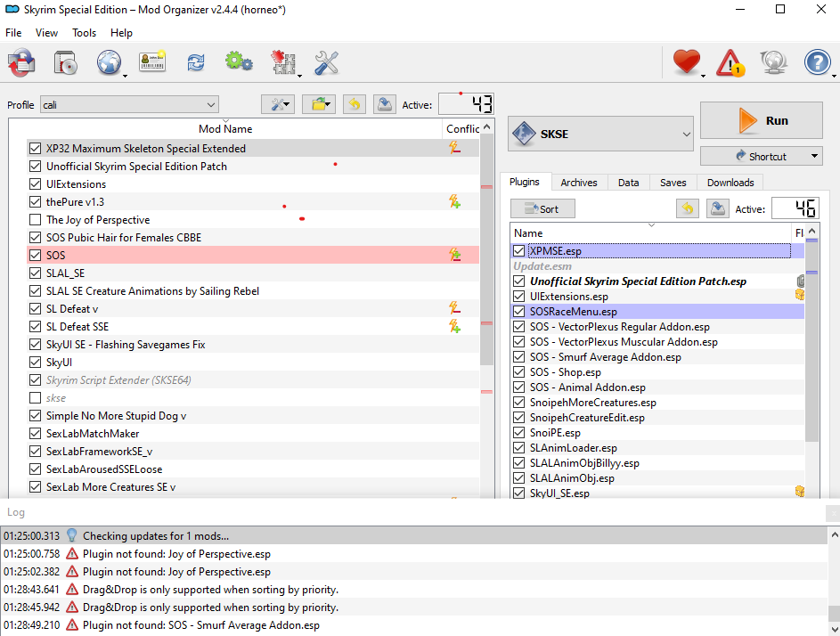
Task: Click conflict icon on thePure v1.3 row
Action: pyautogui.click(x=455, y=201)
